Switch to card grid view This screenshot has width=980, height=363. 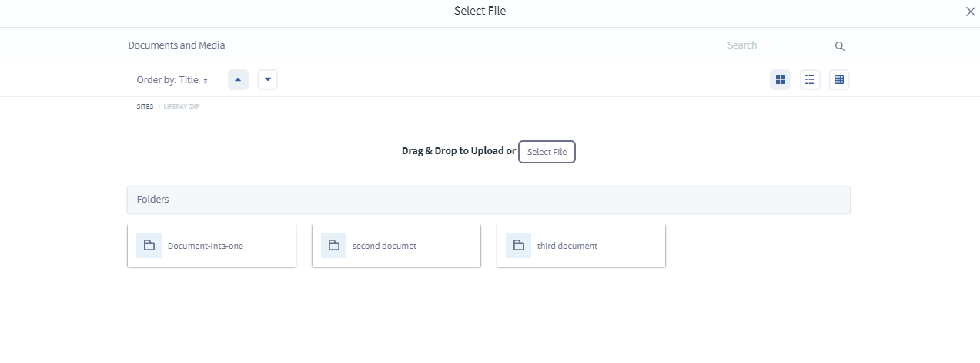[781, 79]
